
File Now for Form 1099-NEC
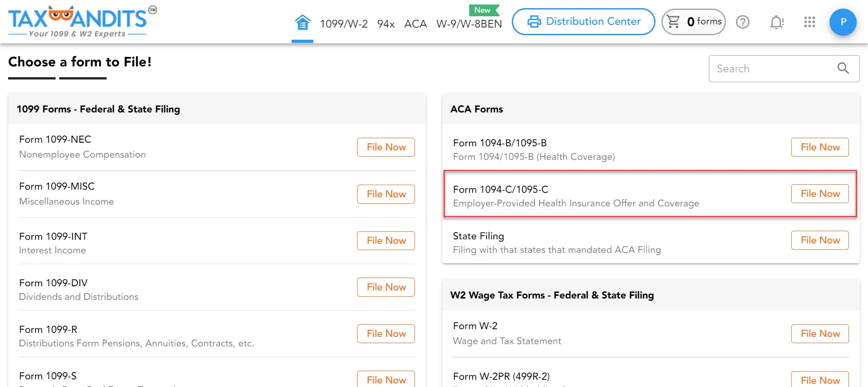click(x=386, y=147)
